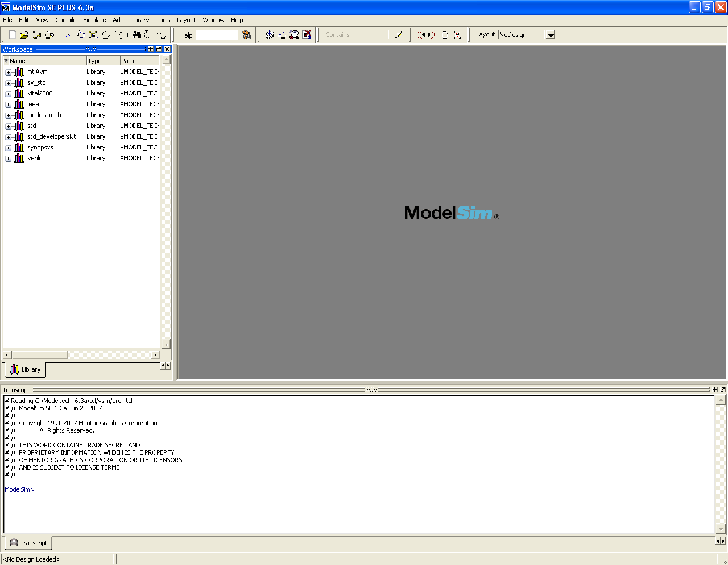The image size is (728, 565).
Task: Click the Compile All toolbar icon
Action: (282, 35)
